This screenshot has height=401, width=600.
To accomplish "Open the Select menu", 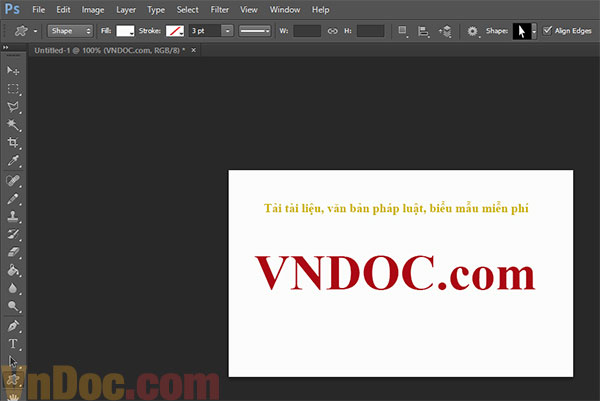I will (x=188, y=10).
